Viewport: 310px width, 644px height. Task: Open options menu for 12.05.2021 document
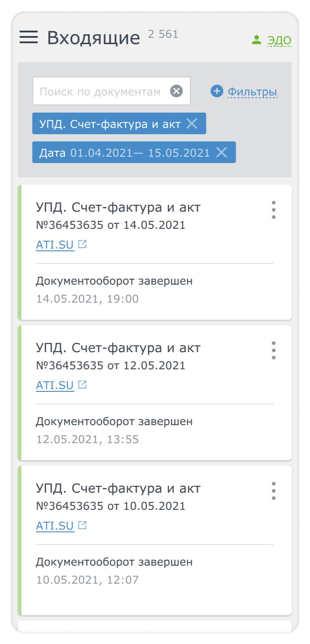(x=274, y=350)
